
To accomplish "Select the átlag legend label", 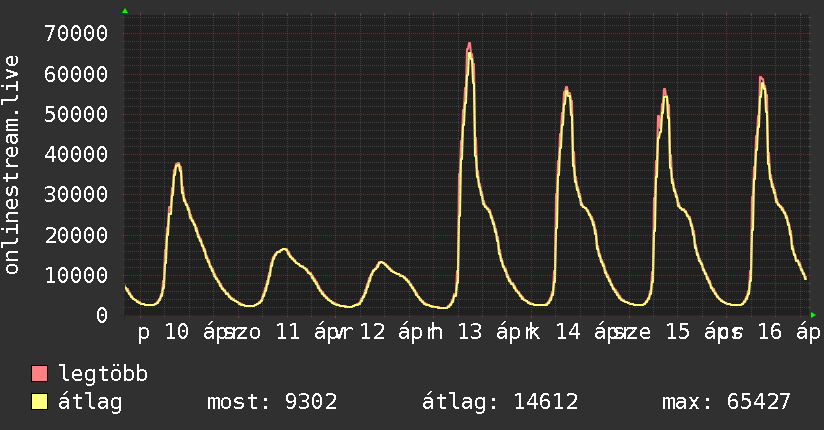I will 90,402.
